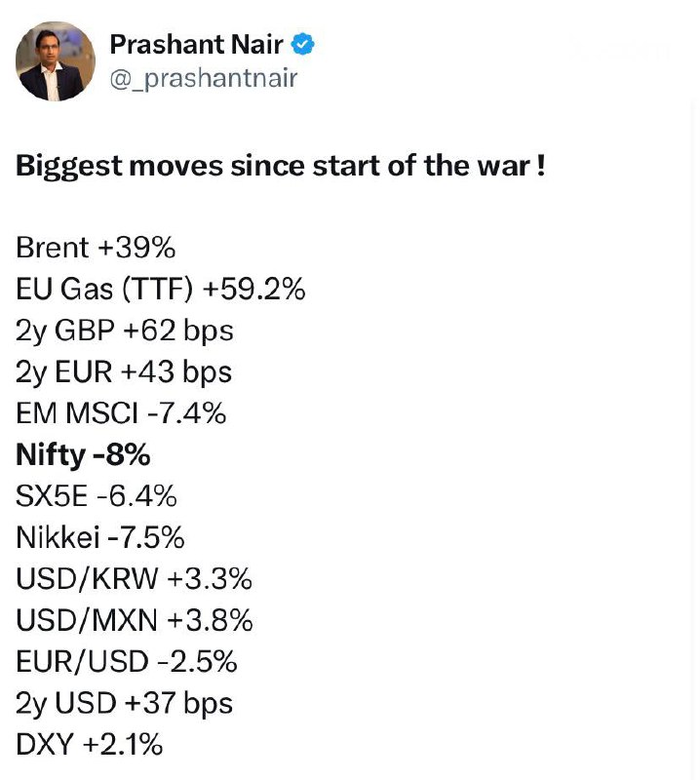The image size is (700, 780).
Task: Open the @_prashantnair handle link
Action: 204,78
